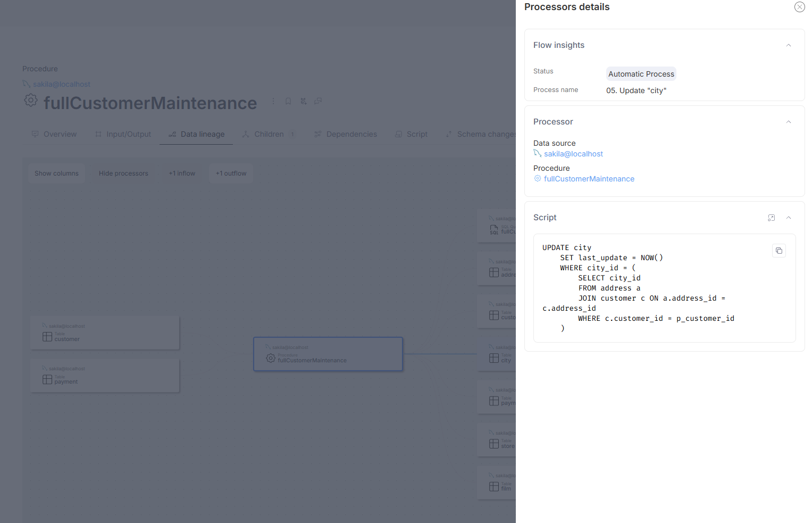812x523 pixels.
Task: Click the address table node icon on right
Action: tap(494, 272)
